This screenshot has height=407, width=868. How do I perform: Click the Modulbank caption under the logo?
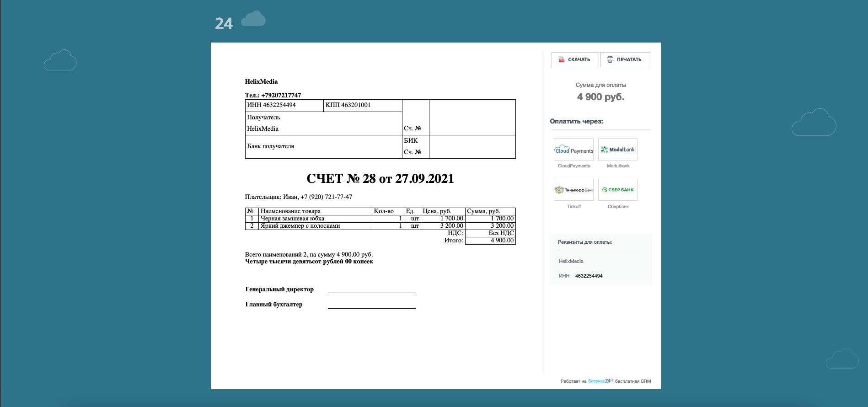coord(618,166)
